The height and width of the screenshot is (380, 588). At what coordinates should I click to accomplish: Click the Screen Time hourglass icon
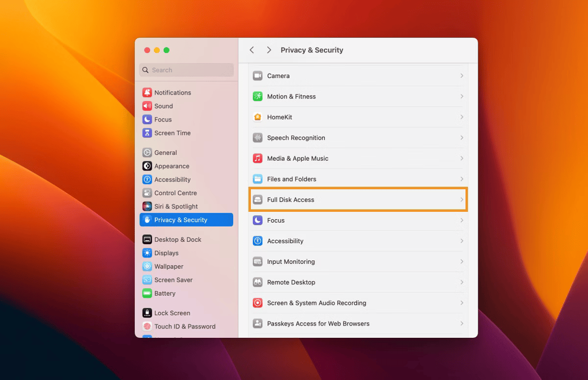coord(147,133)
